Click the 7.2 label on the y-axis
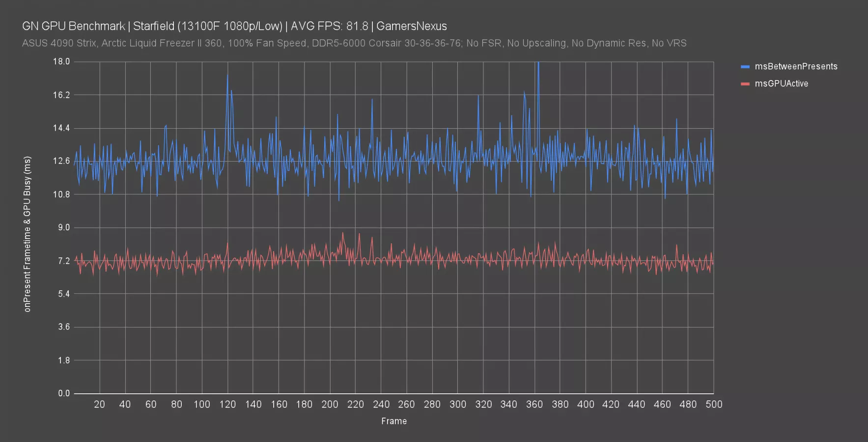Viewport: 868px width, 442px height. [x=64, y=261]
